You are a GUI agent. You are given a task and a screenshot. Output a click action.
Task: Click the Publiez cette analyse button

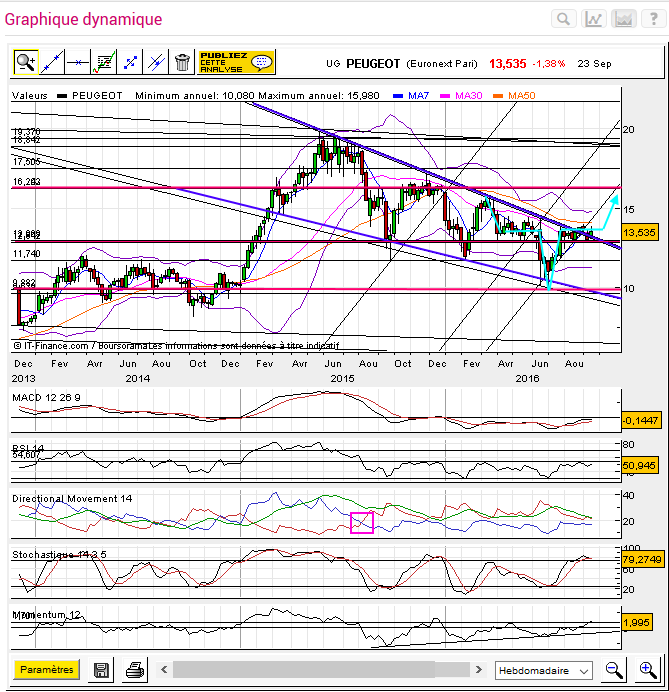236,62
